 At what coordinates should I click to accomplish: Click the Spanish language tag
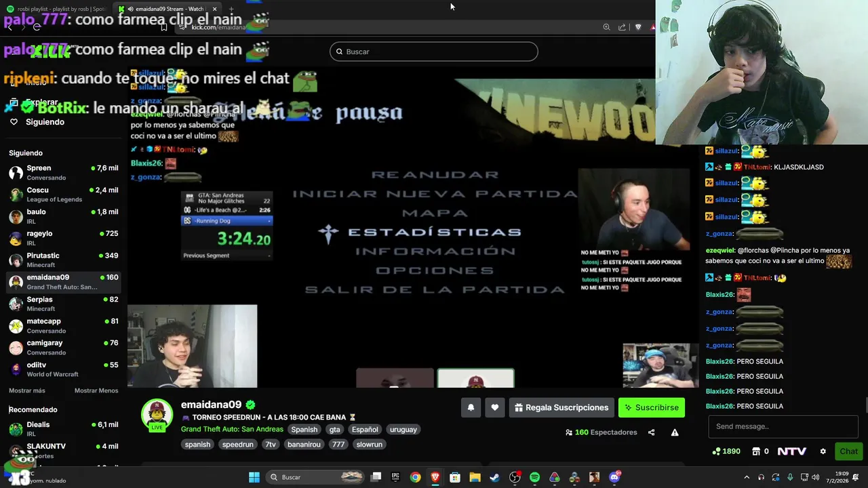pos(304,430)
